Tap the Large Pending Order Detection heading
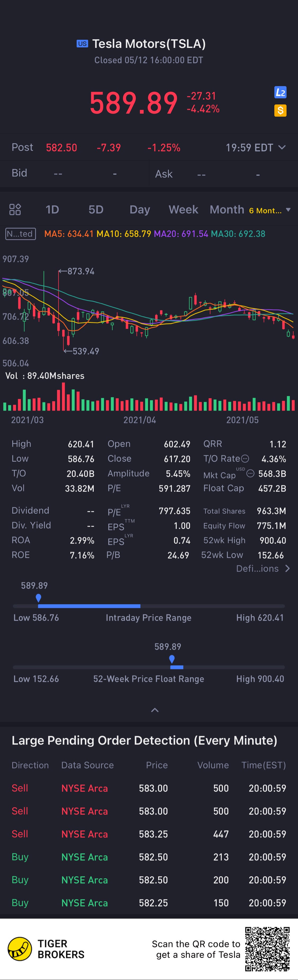The width and height of the screenshot is (298, 980). click(x=144, y=740)
